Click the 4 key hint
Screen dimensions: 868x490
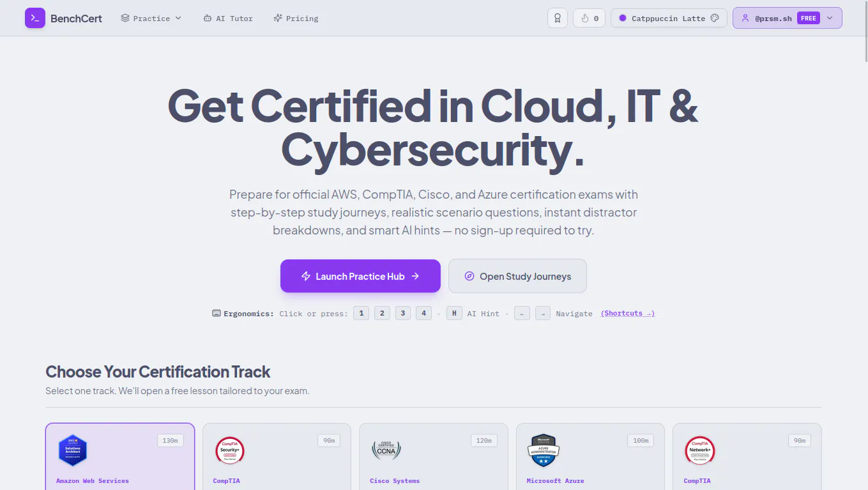coord(424,313)
